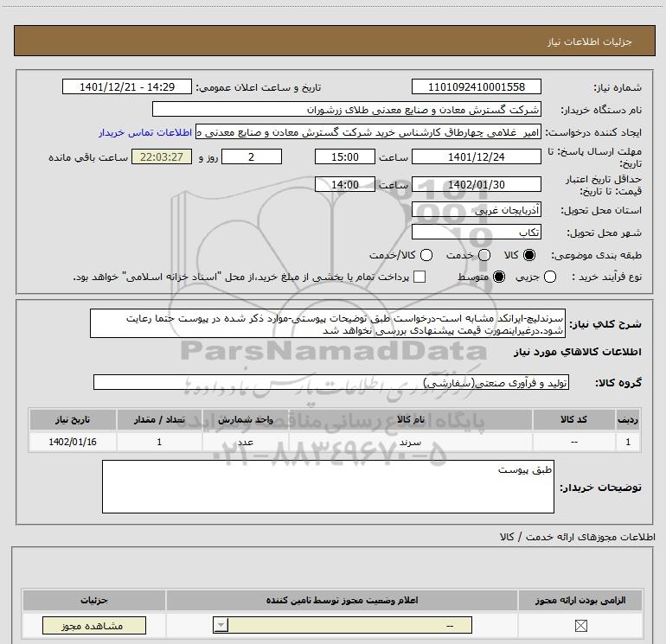Click the item name cell 'سرند'
This screenshot has width=666, height=644.
pyautogui.click(x=410, y=442)
